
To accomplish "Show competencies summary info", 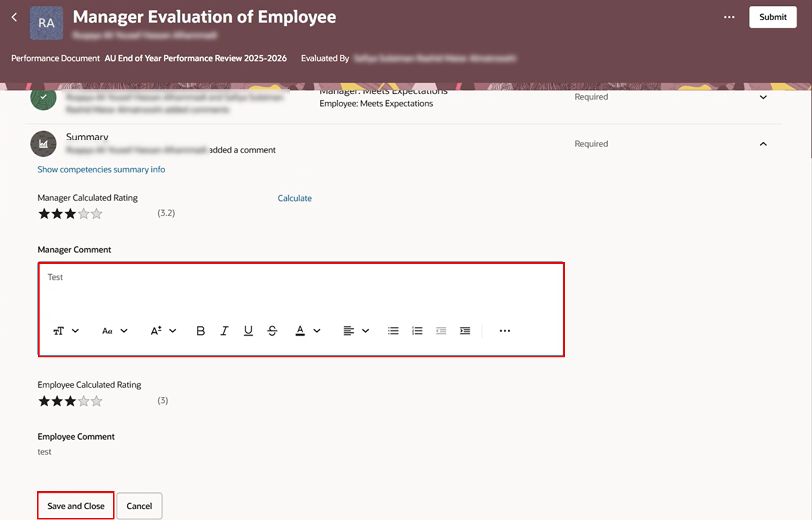I will [101, 169].
